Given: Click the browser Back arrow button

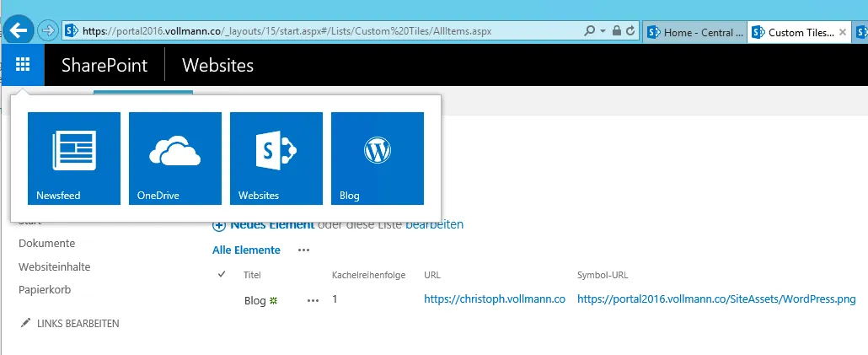Looking at the screenshot, I should [x=19, y=31].
